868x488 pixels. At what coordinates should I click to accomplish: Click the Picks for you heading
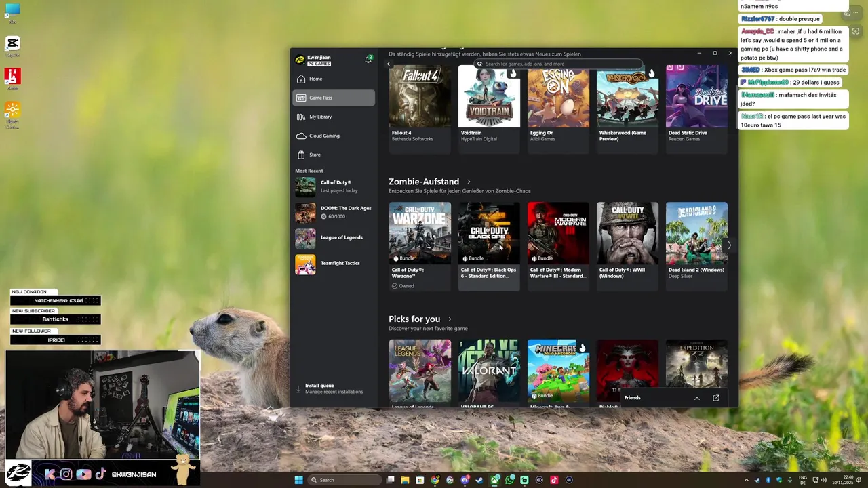[414, 319]
